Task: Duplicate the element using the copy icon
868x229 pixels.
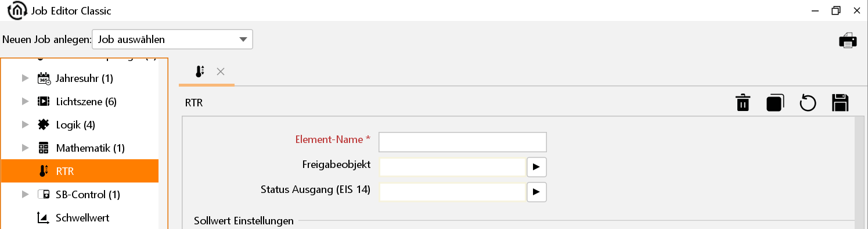Action: 775,103
